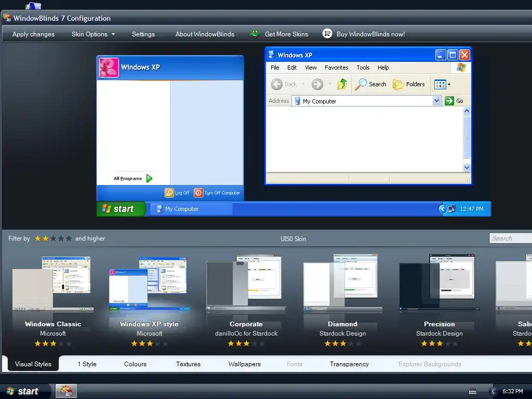Switch to the Transparency tab

pos(349,364)
